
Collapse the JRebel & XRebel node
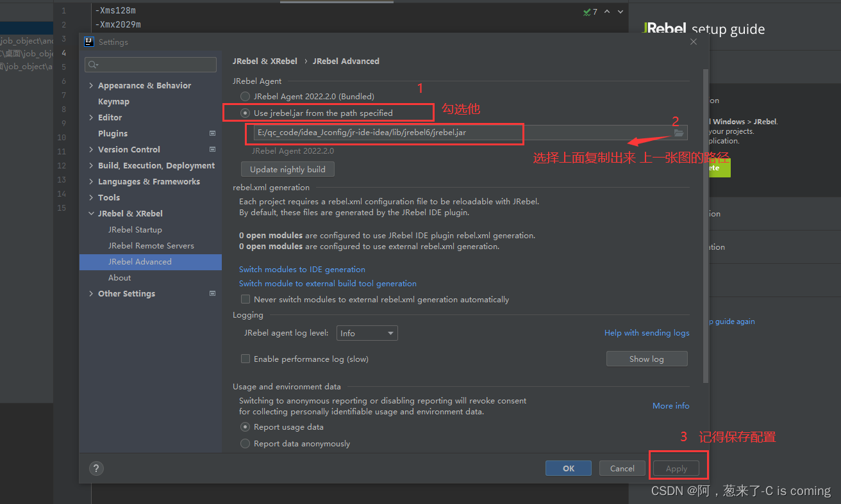pos(91,213)
